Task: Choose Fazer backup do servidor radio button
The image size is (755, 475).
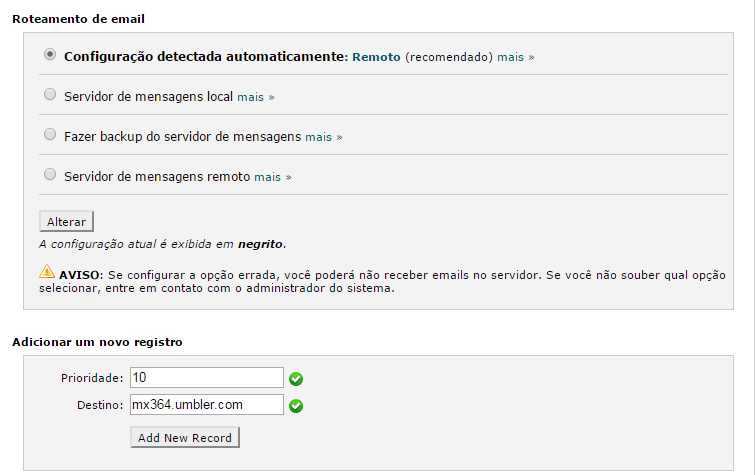Action: tap(50, 134)
